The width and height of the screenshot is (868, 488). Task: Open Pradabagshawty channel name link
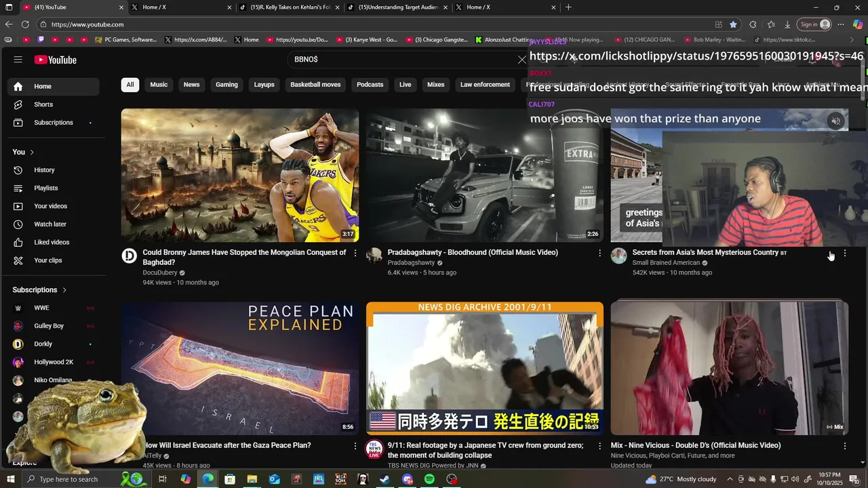(x=411, y=263)
